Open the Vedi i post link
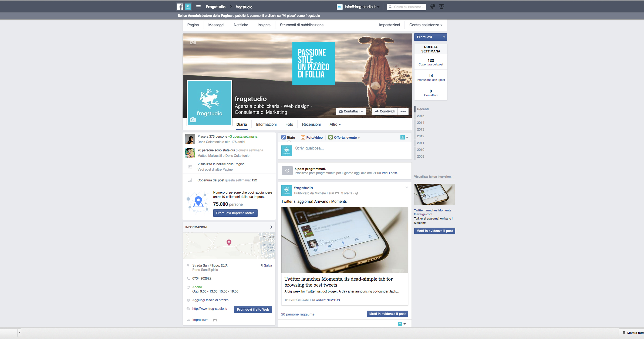 point(390,173)
